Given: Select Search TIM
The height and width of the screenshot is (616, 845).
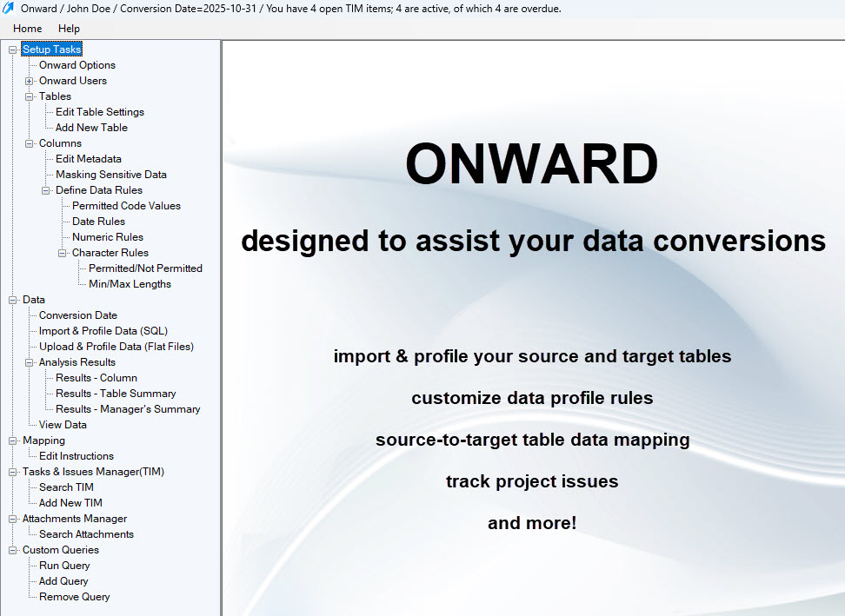Looking at the screenshot, I should point(66,487).
